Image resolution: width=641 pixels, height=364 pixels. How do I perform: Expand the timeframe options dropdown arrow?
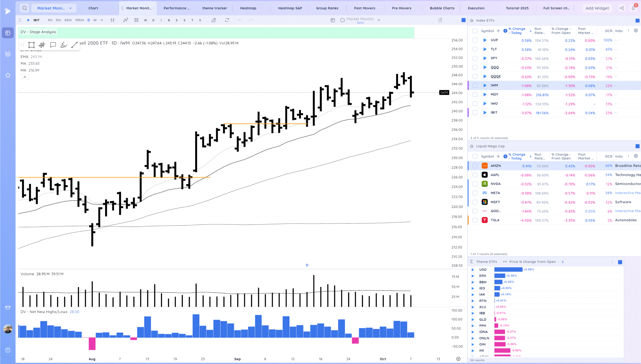(102, 20)
